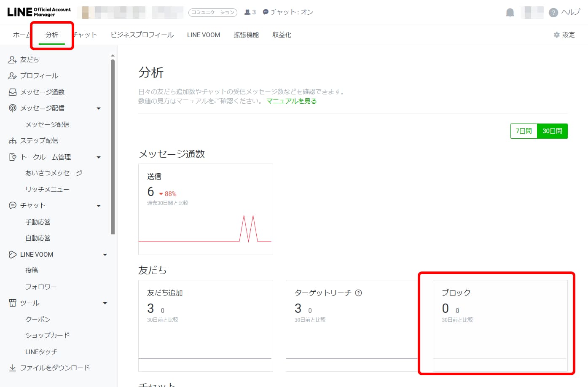Collapse the トークルーム管理 sidebar group

pyautogui.click(x=99, y=157)
